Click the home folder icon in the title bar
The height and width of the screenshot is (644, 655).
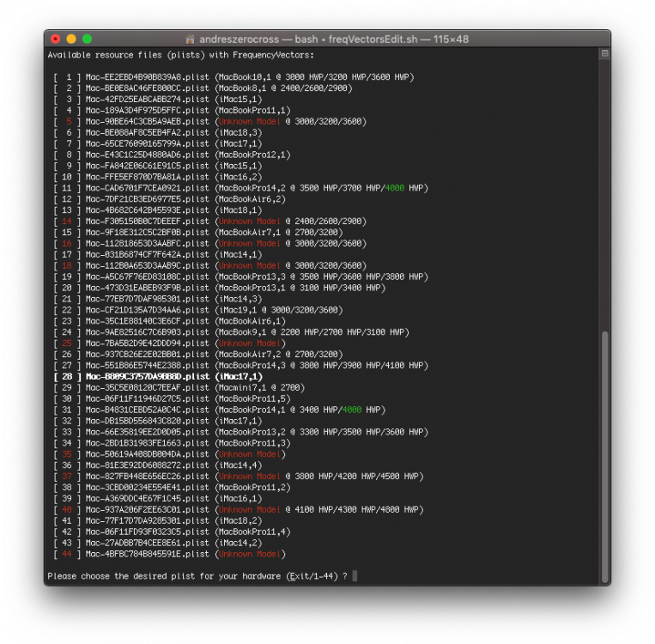[190, 39]
